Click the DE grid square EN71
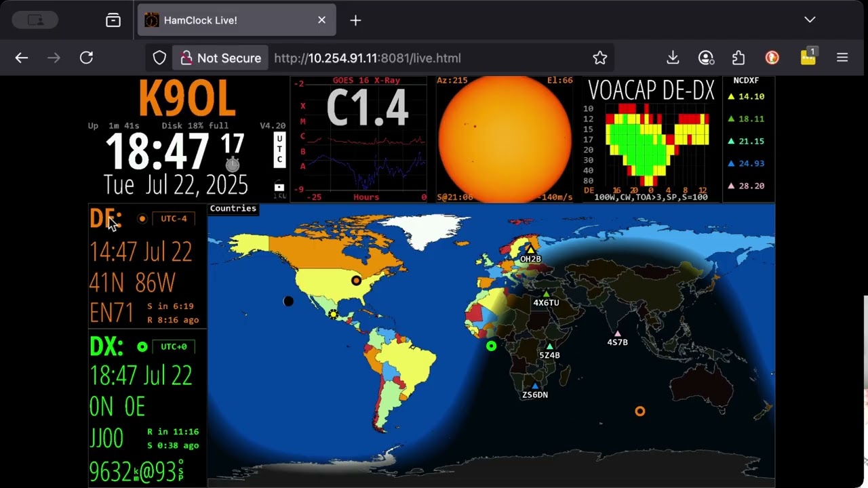This screenshot has height=488, width=868. click(x=111, y=312)
